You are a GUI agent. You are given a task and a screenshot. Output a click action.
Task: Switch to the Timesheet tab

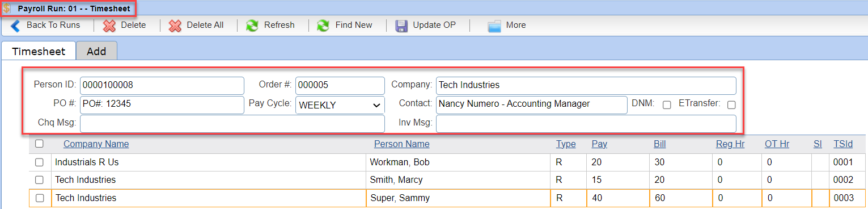tap(39, 51)
